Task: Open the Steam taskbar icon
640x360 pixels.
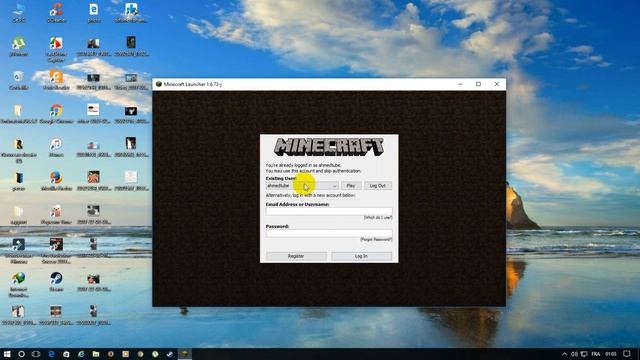Action: click(169, 354)
